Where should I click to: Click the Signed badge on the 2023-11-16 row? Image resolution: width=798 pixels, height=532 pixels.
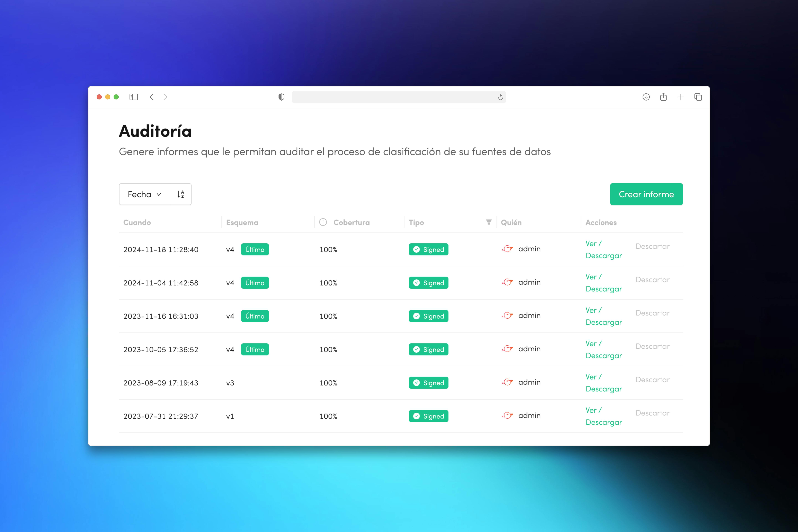[x=428, y=316]
